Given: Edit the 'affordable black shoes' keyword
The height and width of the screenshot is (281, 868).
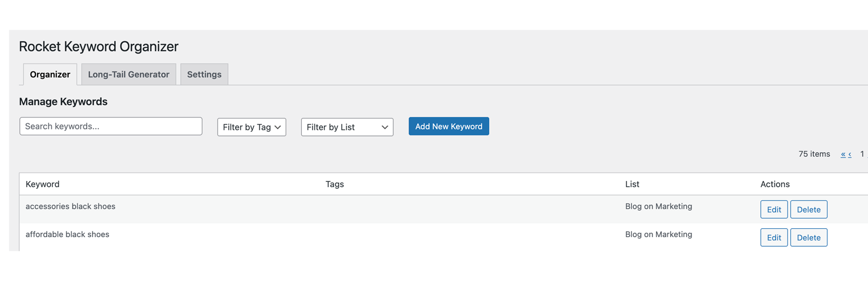Looking at the screenshot, I should coord(774,238).
